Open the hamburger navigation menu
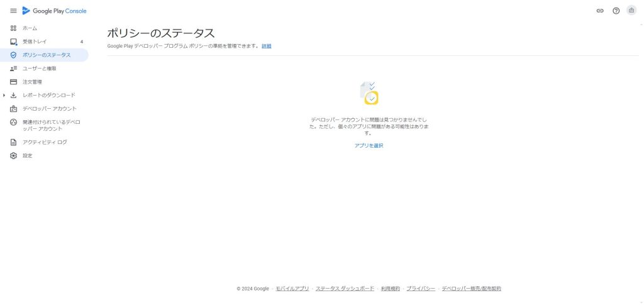Viewport: 644px width, 305px height. pos(14,11)
